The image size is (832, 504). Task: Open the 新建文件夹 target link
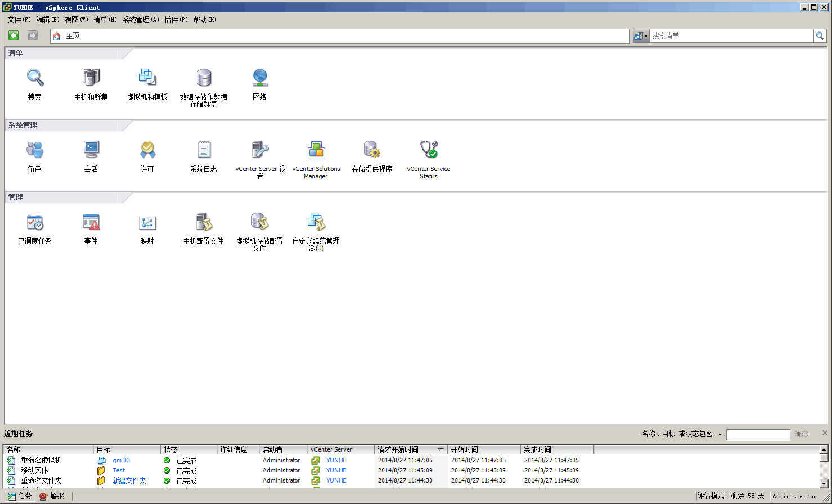(x=129, y=480)
